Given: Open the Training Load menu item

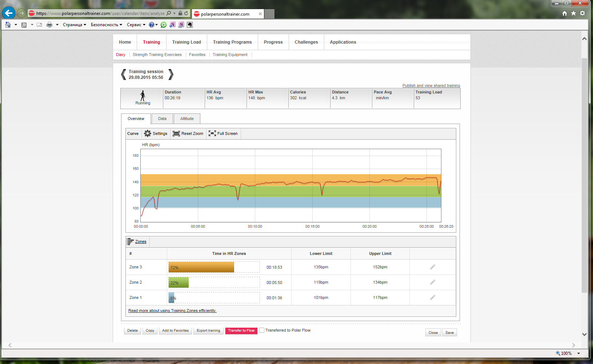Looking at the screenshot, I should click(187, 42).
